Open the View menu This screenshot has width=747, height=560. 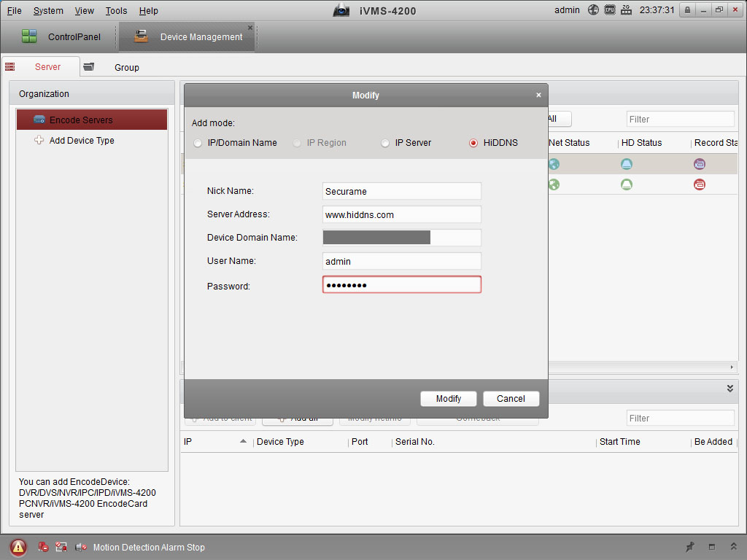tap(85, 10)
